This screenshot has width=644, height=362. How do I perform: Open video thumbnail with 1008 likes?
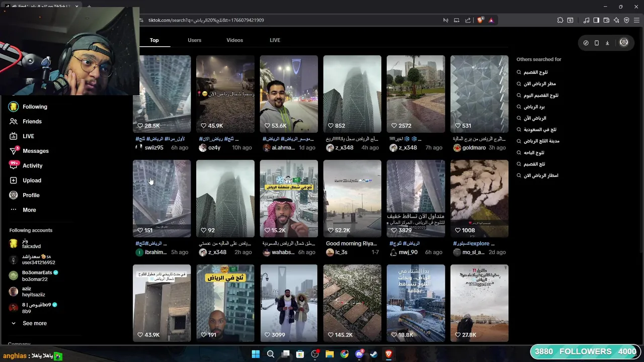pos(479,199)
